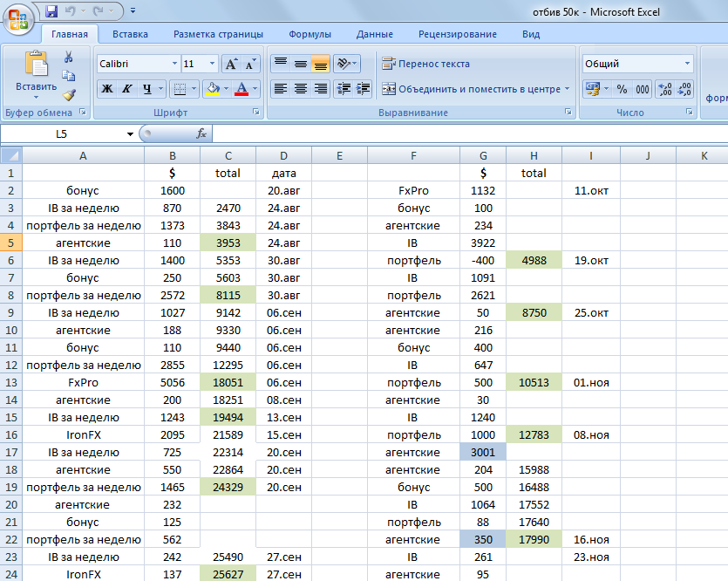Apply percent style to cells
Viewport: 728px width, 581px height.
point(623,89)
